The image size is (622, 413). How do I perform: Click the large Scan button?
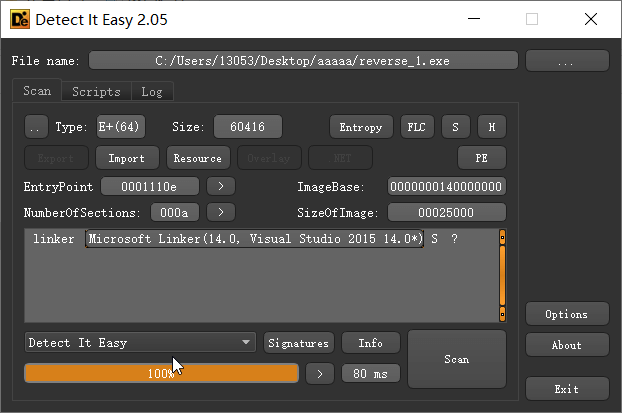coord(457,359)
